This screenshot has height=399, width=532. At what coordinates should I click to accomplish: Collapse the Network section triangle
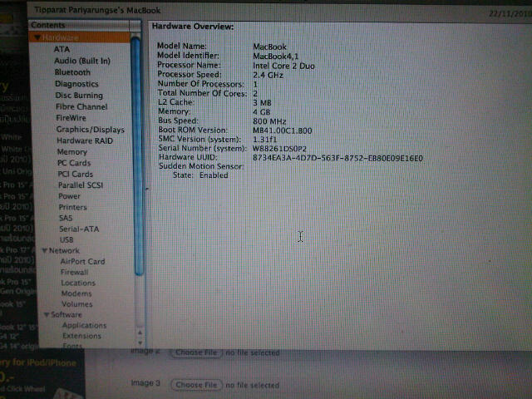[x=44, y=251]
